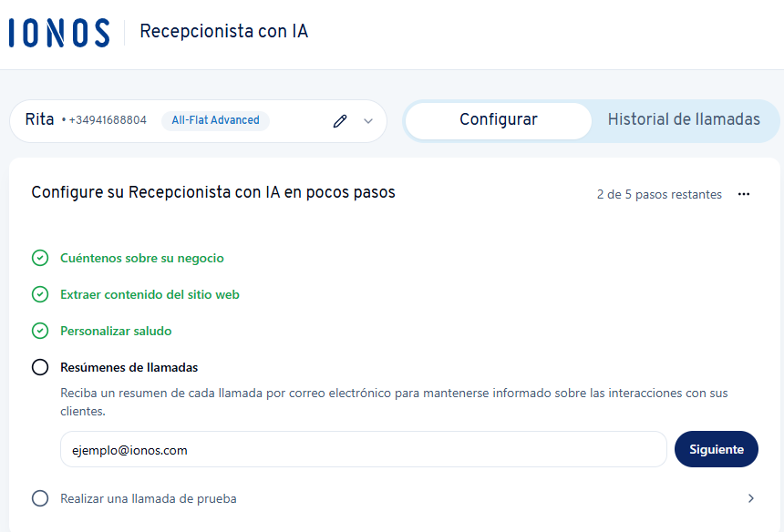Click the chevron beside Realizar una llamada de prueba
The height and width of the screenshot is (532, 784).
coord(751,498)
